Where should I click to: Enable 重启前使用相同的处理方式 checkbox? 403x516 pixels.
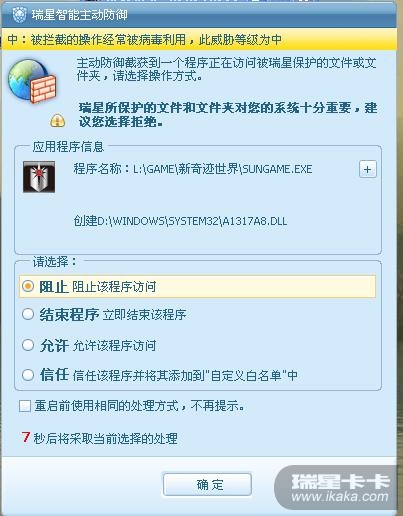[x=25, y=406]
